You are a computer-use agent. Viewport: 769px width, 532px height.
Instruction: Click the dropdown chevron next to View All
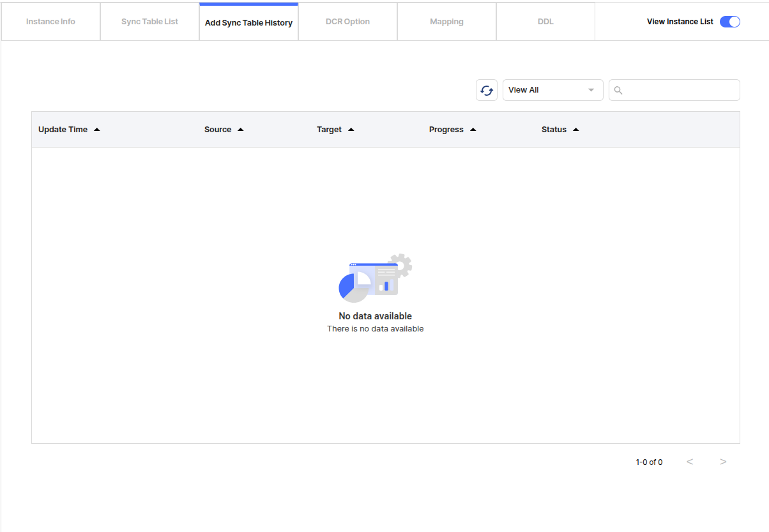[x=591, y=90]
